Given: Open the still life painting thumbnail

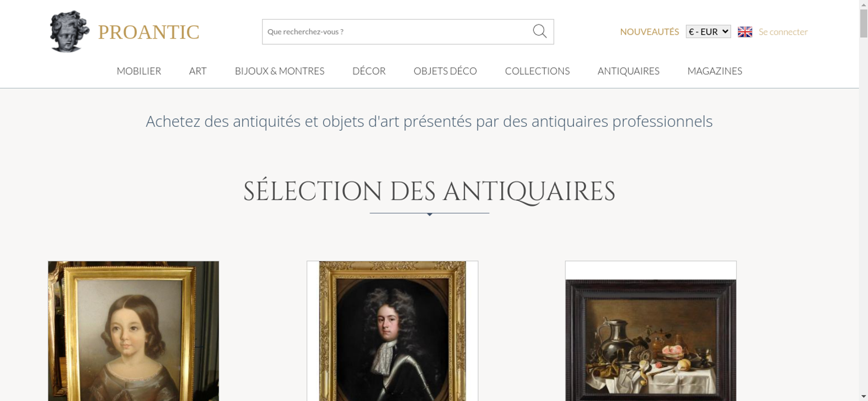Looking at the screenshot, I should 651,331.
